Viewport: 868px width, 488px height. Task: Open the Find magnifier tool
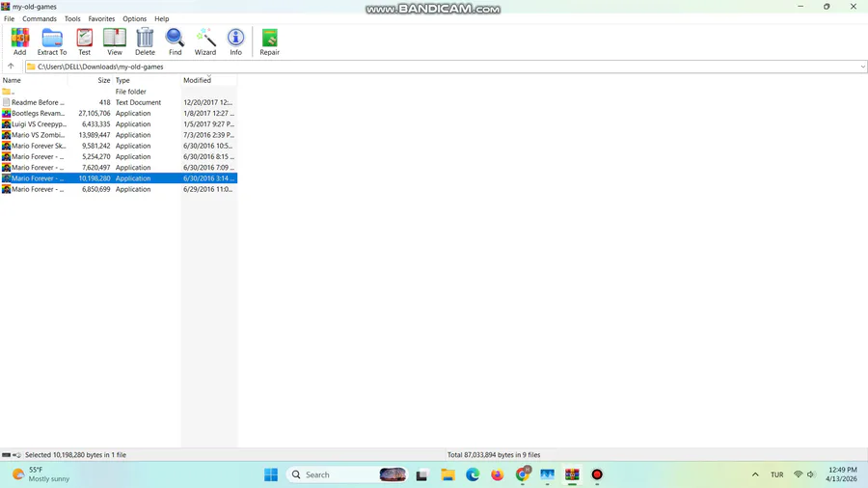175,41
